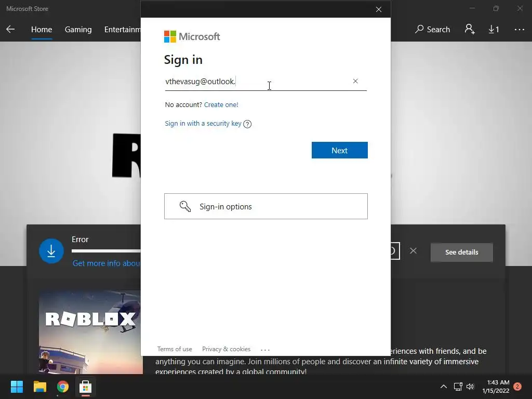Click the Create one! link
The height and width of the screenshot is (399, 532).
click(221, 104)
